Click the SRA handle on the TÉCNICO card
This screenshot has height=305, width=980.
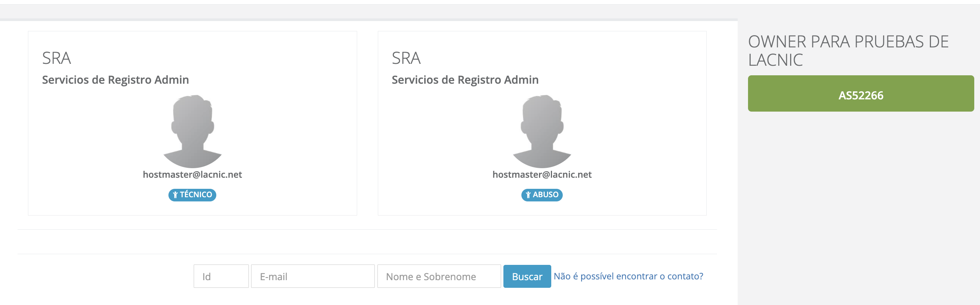pyautogui.click(x=57, y=58)
